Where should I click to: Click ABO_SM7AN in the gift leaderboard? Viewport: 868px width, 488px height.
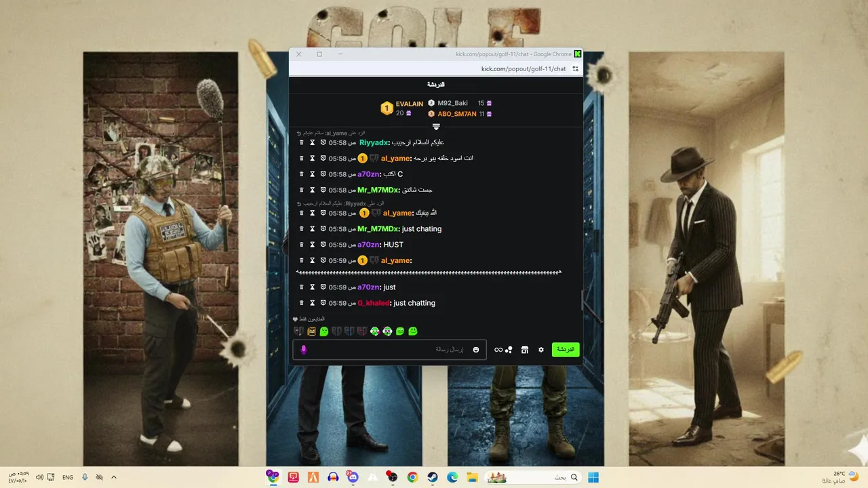tap(457, 114)
